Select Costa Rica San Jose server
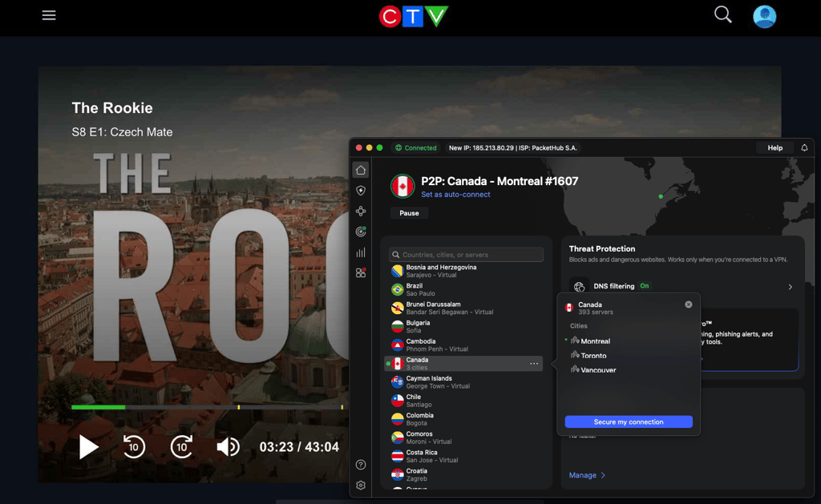This screenshot has height=504, width=821. pyautogui.click(x=463, y=456)
